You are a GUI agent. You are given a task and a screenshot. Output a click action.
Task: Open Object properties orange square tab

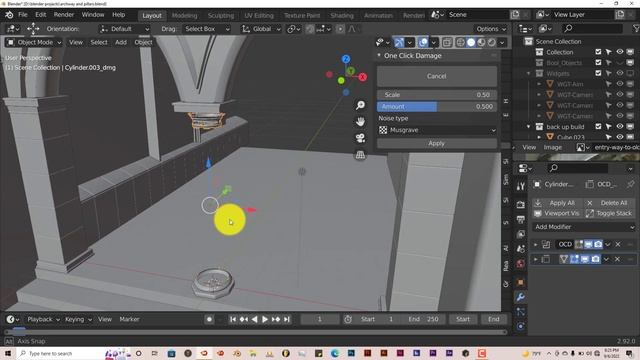[520, 282]
